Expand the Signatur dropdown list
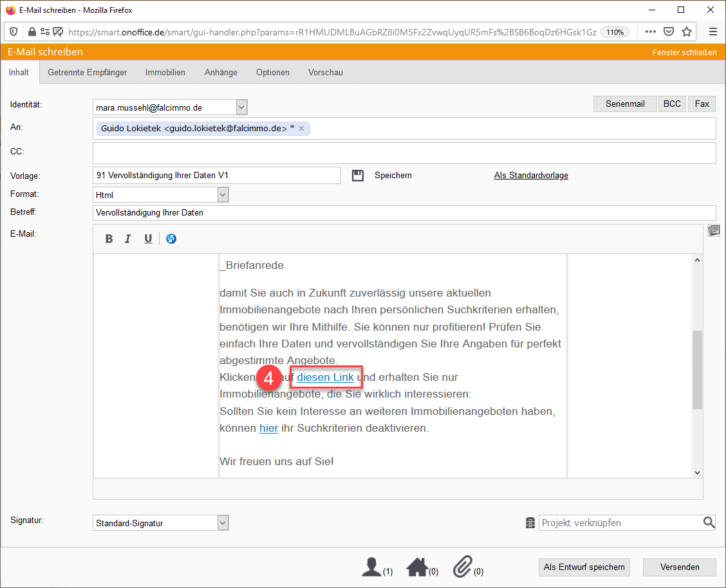The width and height of the screenshot is (726, 588). pos(223,523)
